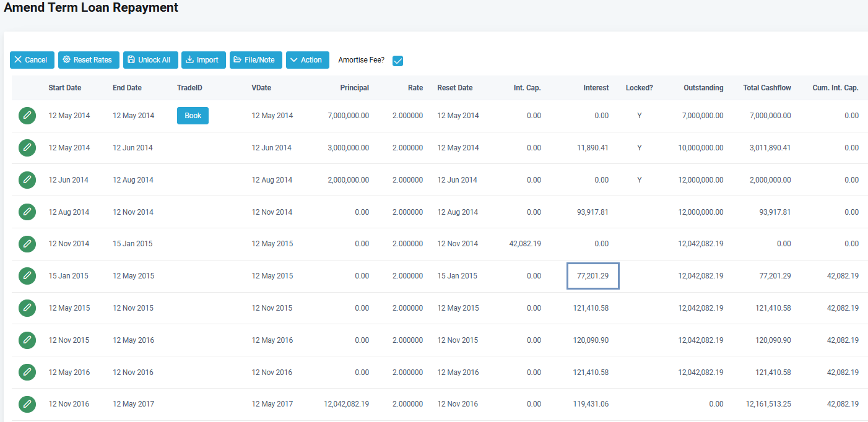Click the Interest column header
The height and width of the screenshot is (422, 868).
click(x=596, y=88)
